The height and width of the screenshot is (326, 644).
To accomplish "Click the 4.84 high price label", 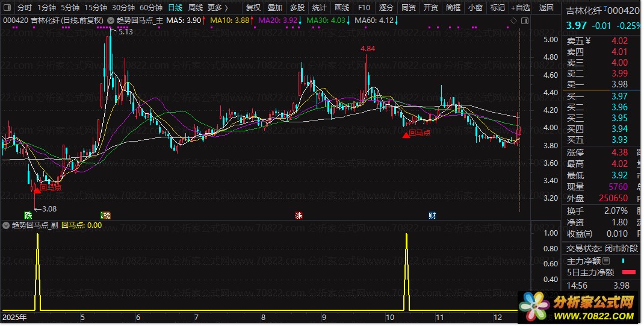I will (368, 49).
